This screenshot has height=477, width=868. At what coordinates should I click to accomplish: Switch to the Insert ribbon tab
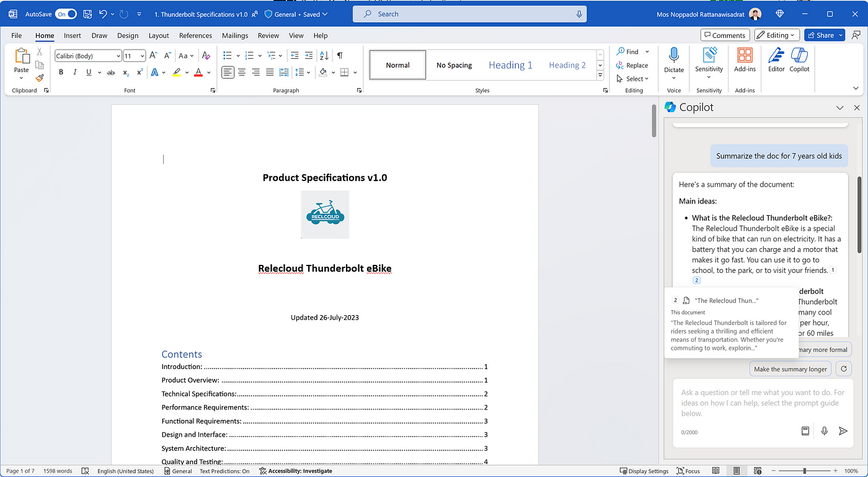[x=73, y=35]
